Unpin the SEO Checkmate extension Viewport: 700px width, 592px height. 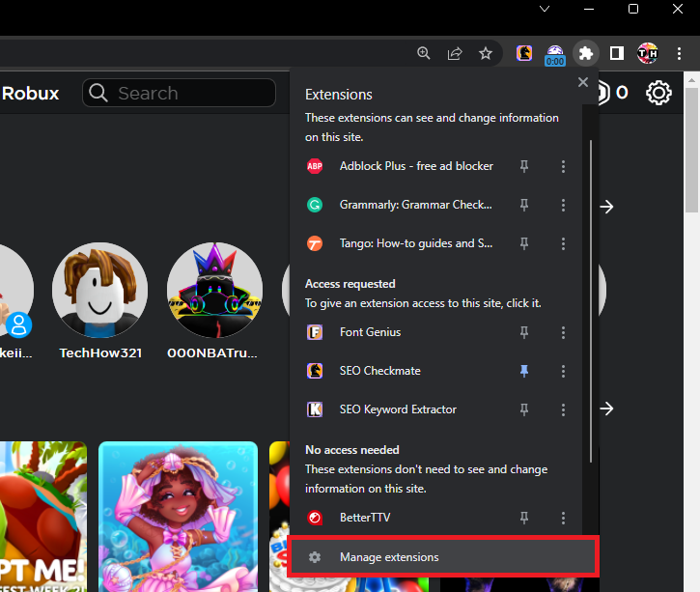pos(524,371)
